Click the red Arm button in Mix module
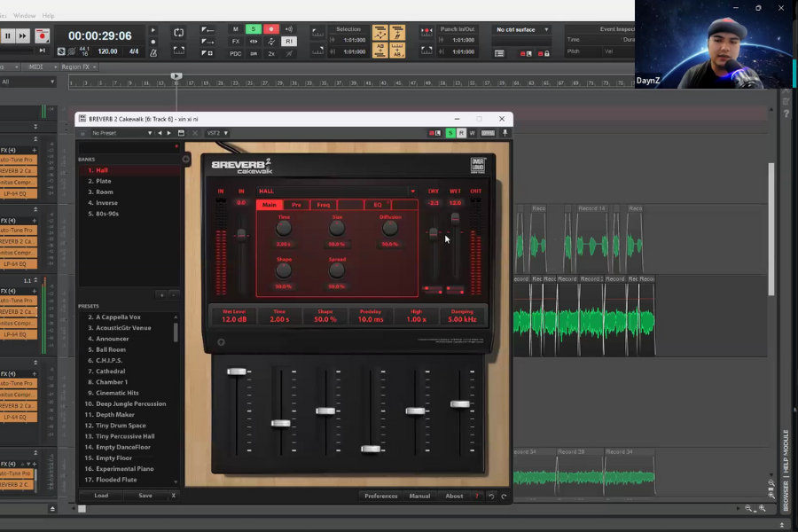The image size is (798, 532). point(271,29)
